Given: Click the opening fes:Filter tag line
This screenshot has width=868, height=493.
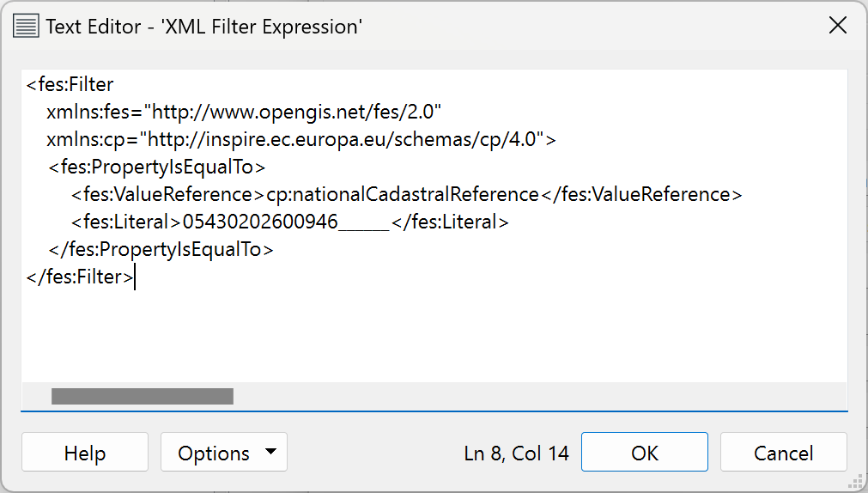Looking at the screenshot, I should coord(70,84).
